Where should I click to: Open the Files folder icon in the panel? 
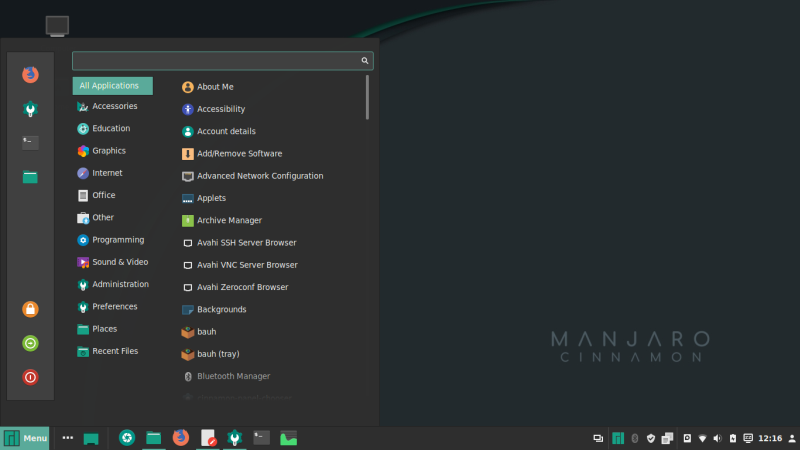coord(154,438)
